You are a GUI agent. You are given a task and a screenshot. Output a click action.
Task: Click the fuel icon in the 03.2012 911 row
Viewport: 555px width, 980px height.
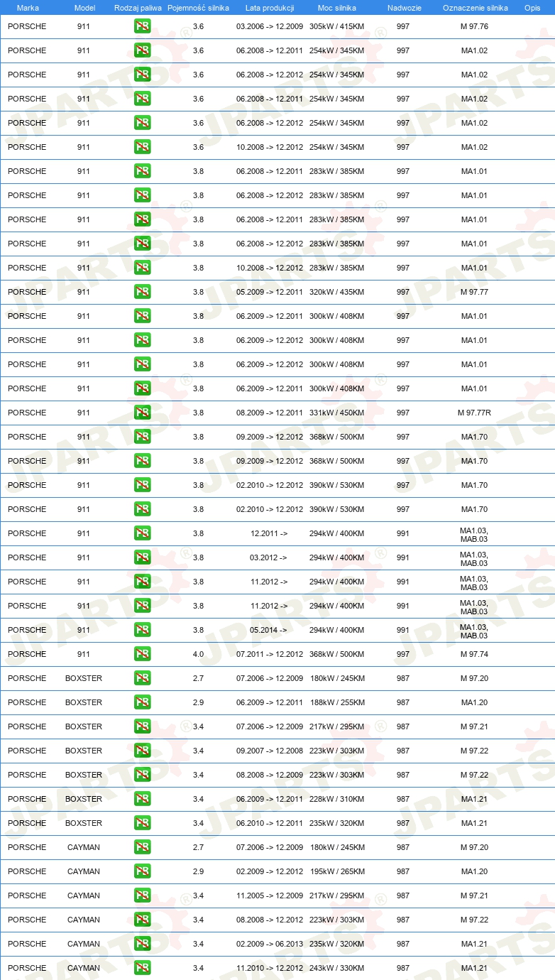pos(142,557)
